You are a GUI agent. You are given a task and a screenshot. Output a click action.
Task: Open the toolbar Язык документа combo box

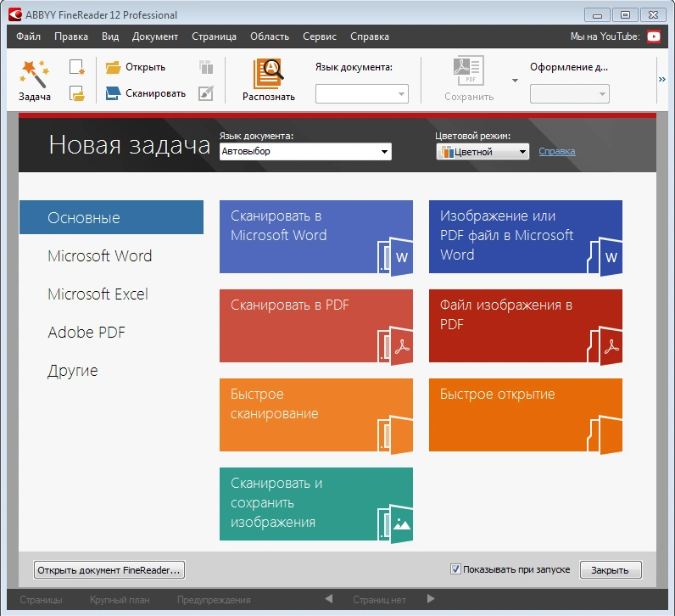coord(362,93)
